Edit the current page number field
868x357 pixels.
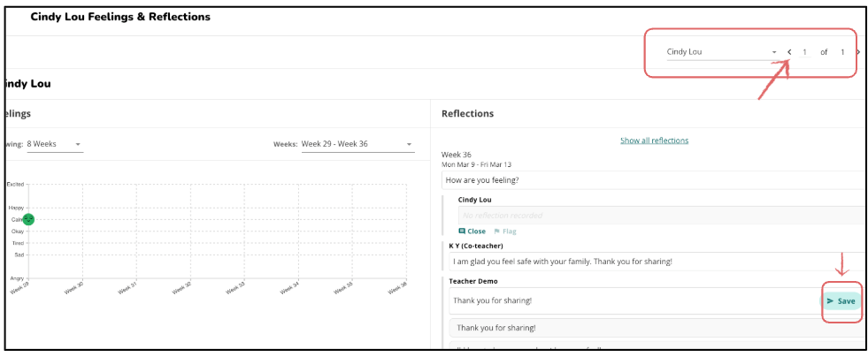click(x=805, y=52)
